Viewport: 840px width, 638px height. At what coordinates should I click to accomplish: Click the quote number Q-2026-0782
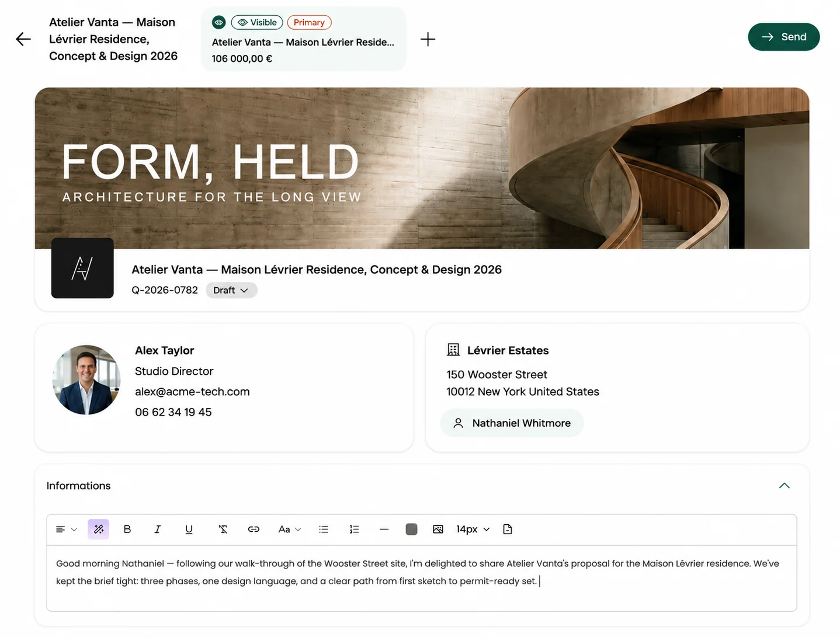165,290
